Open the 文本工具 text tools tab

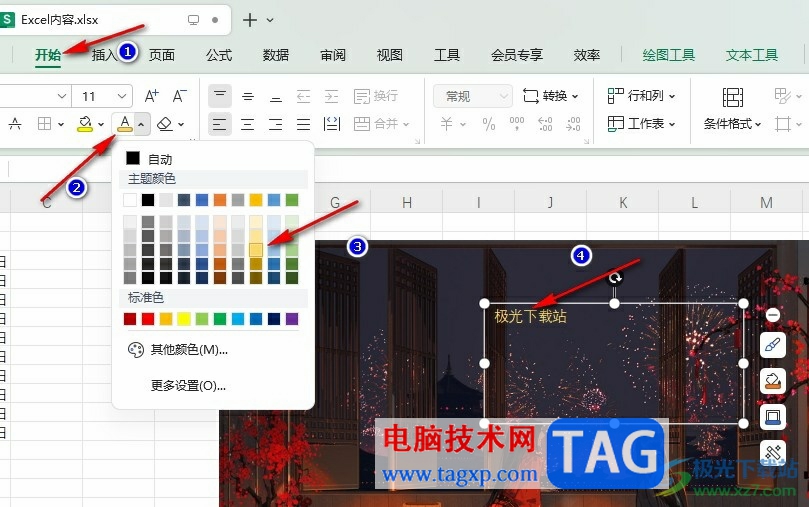click(752, 55)
